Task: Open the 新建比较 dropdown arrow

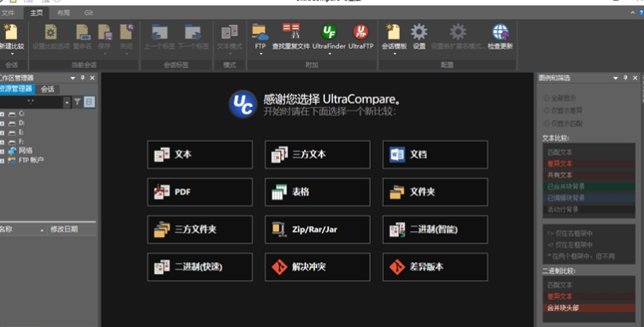Action: pos(12,54)
